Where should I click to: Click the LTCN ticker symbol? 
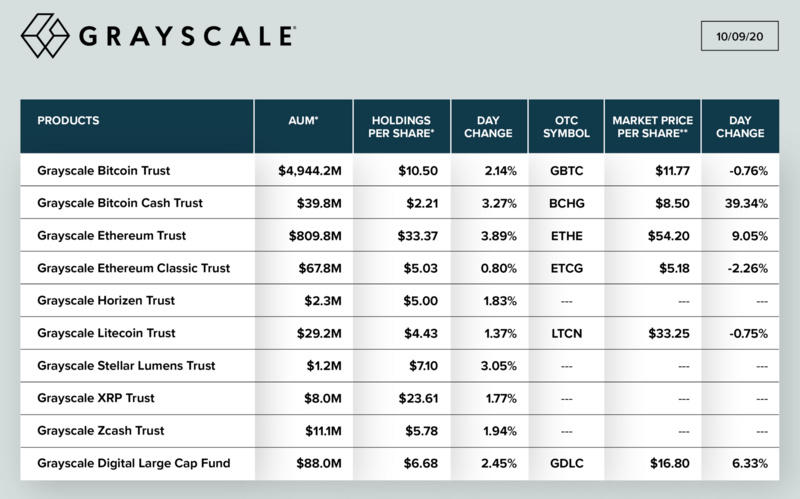pos(566,333)
